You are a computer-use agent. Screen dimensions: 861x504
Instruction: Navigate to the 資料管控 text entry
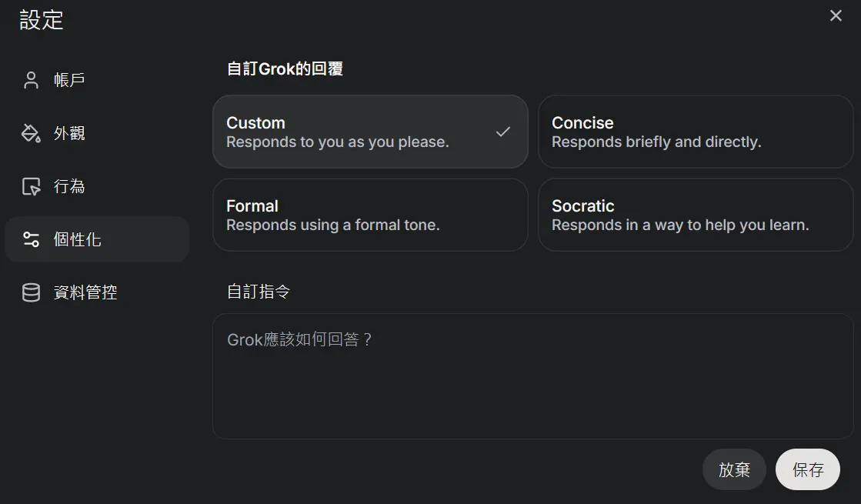tap(85, 292)
